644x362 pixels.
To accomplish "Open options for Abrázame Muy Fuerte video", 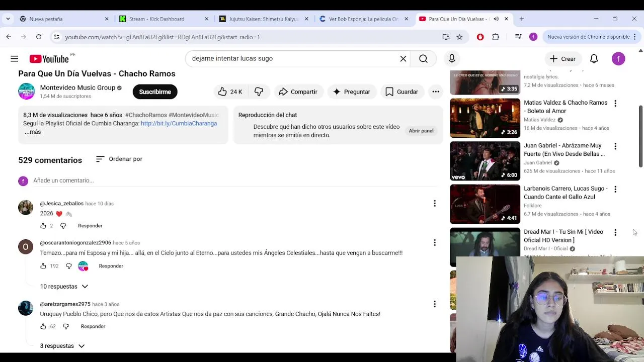I will point(615,146).
